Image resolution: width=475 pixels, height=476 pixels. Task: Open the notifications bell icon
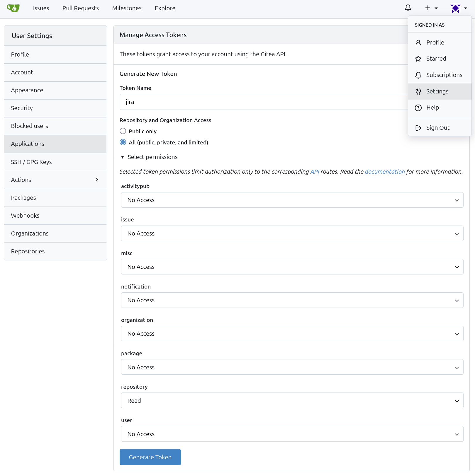[x=408, y=8]
